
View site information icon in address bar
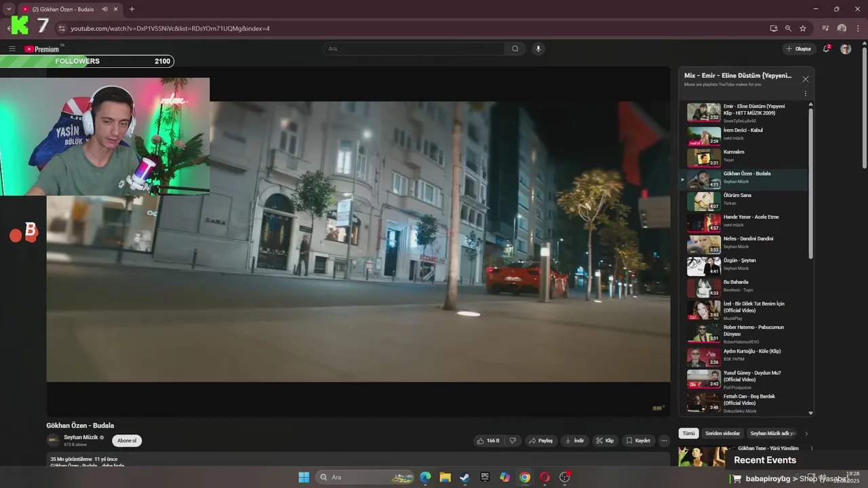pos(62,28)
